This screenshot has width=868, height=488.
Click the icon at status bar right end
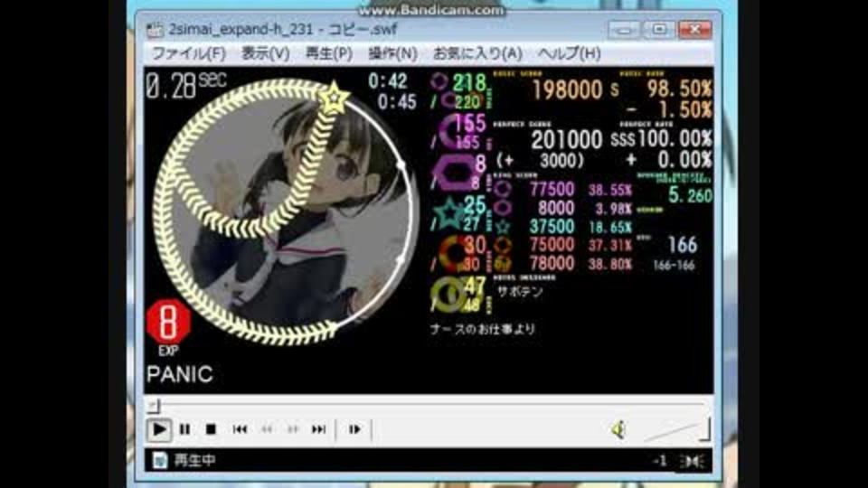pos(693,461)
